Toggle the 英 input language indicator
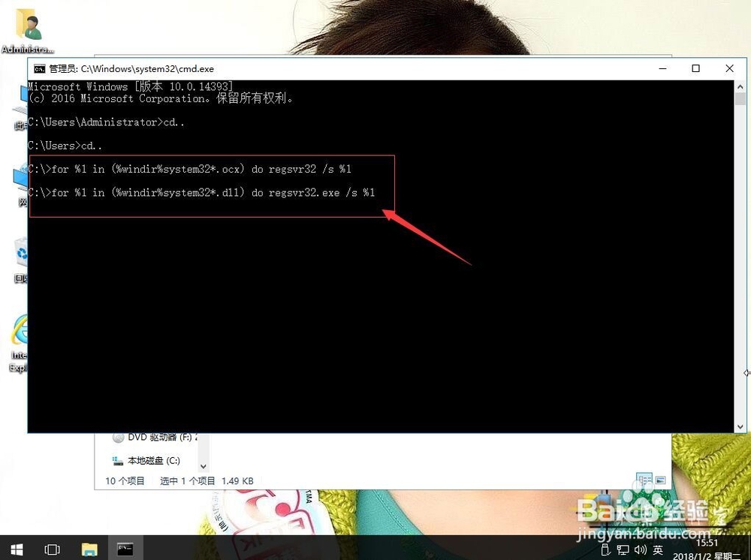 pos(658,549)
